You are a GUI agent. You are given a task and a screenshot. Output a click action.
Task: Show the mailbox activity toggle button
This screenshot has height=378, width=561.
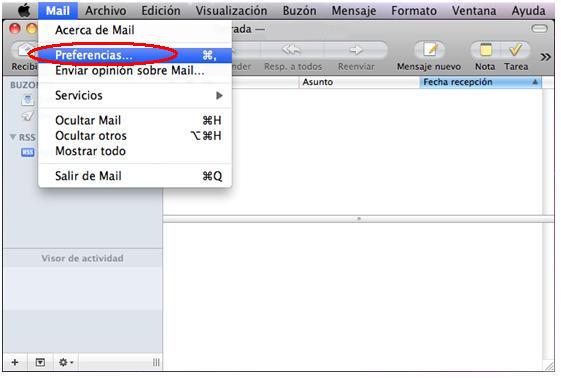40,362
